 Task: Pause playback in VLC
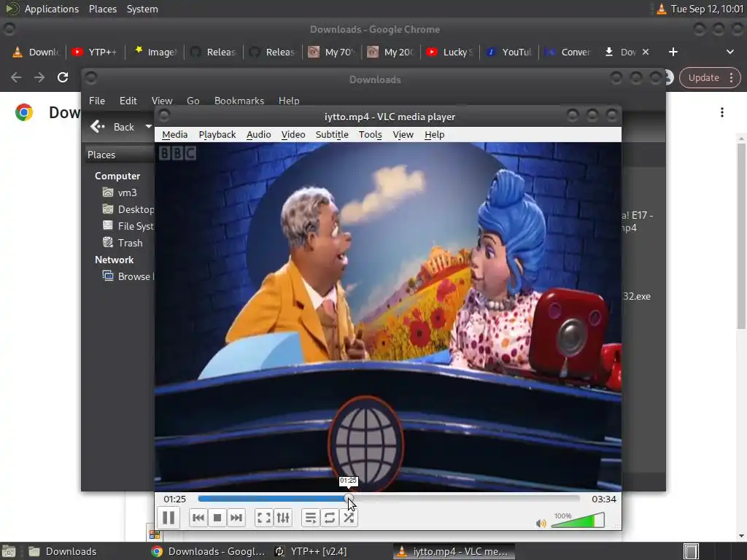(169, 518)
